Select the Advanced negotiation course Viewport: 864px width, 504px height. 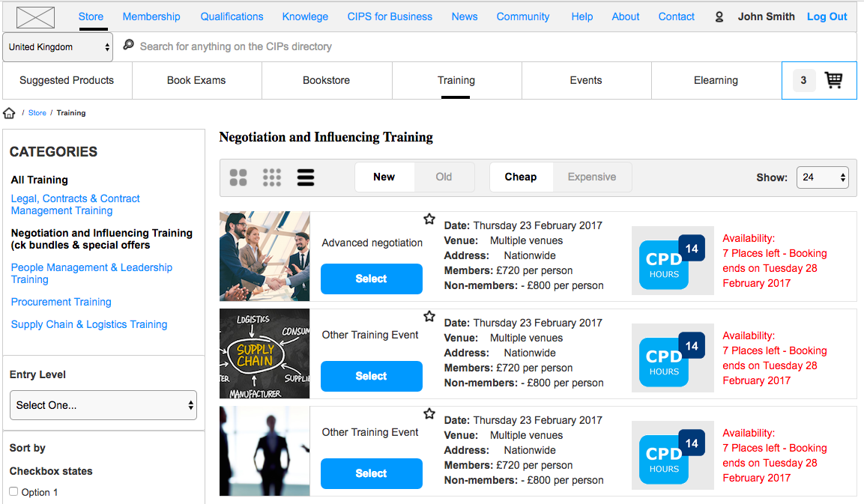point(372,279)
